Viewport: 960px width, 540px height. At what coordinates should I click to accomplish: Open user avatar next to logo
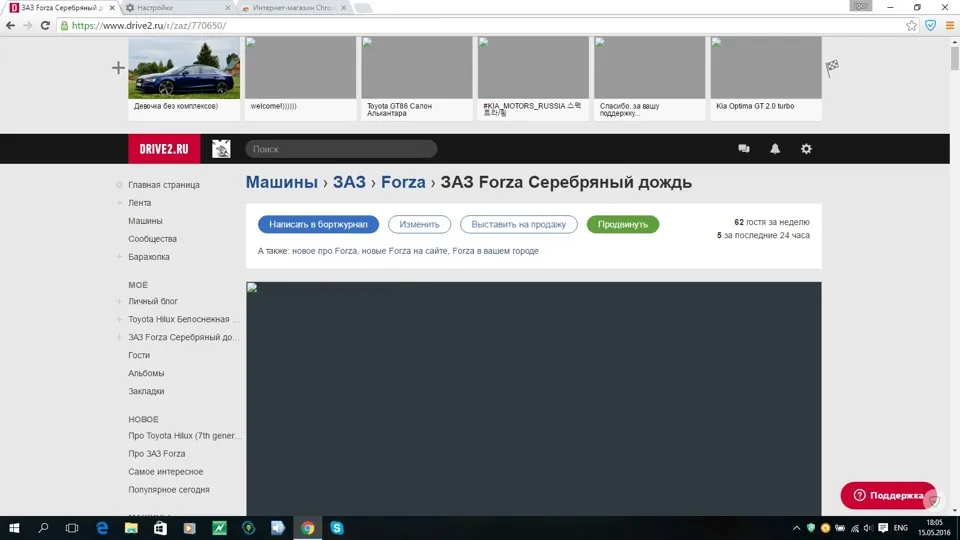(221, 149)
